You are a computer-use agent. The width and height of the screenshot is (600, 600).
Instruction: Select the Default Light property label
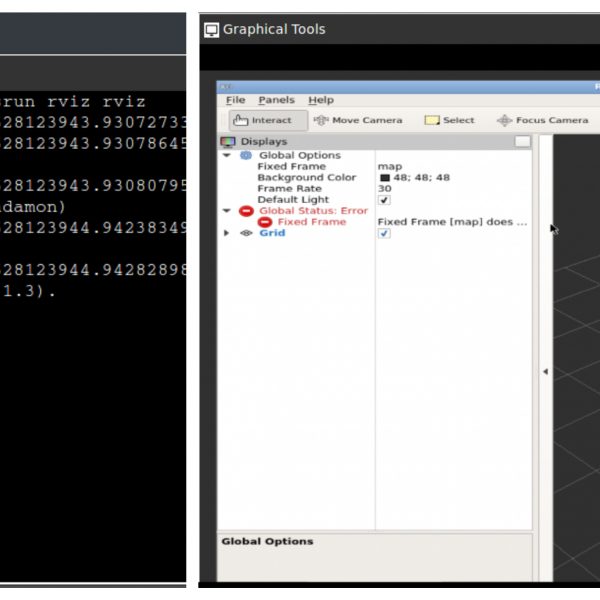(x=293, y=200)
